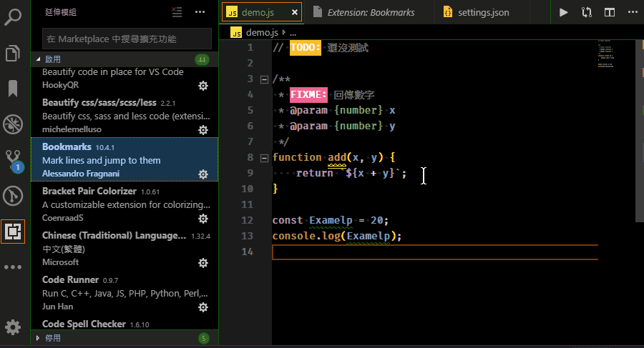
Task: Click the TODO: highlighted tag on line 1
Action: [305, 48]
